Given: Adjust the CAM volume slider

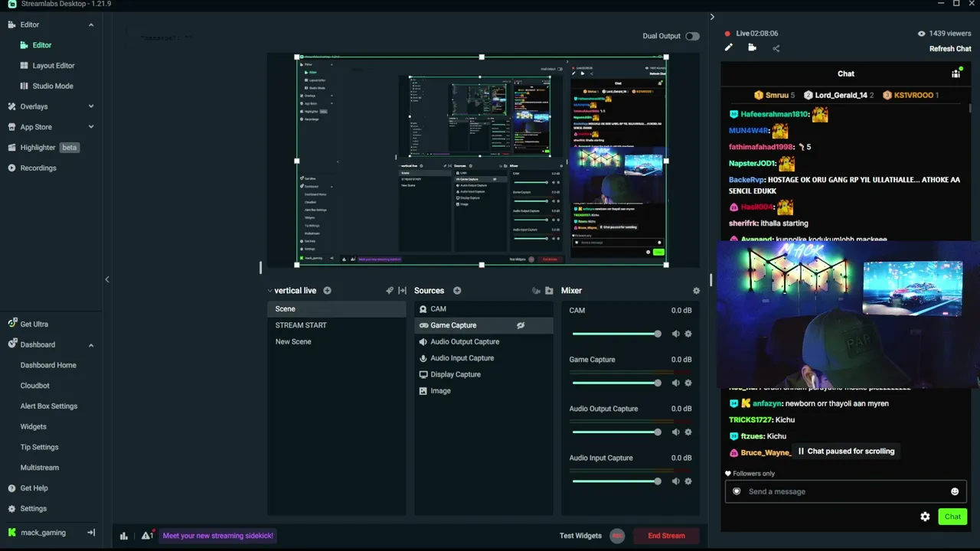Looking at the screenshot, I should (616, 334).
